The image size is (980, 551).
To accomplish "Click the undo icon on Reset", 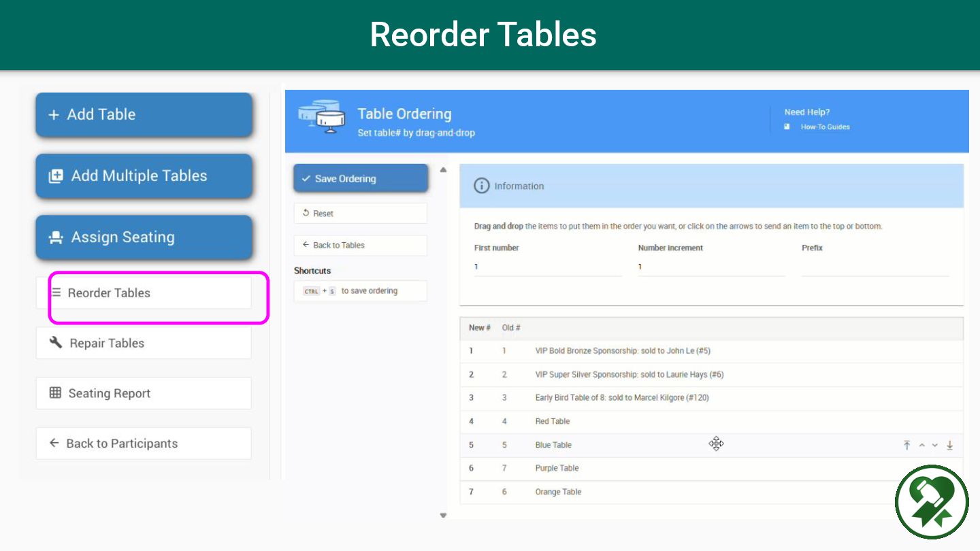I will click(x=306, y=213).
